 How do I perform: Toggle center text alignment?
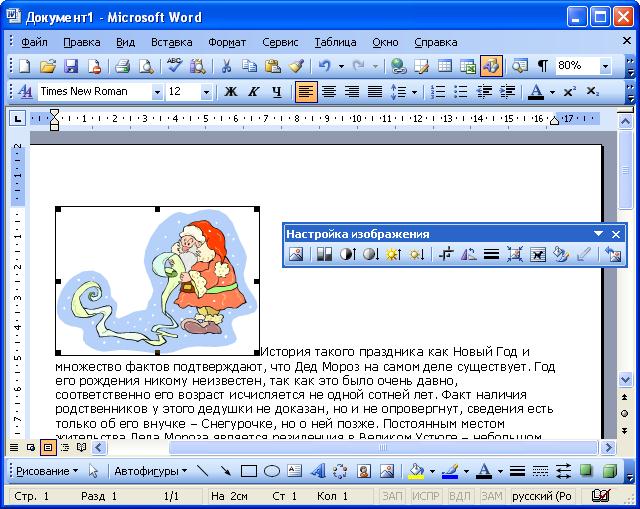pyautogui.click(x=329, y=91)
